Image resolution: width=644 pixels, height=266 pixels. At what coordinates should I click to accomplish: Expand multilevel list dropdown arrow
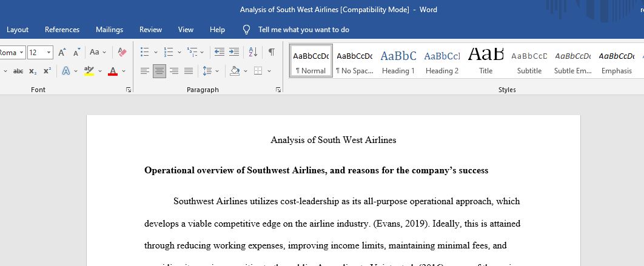(202, 52)
